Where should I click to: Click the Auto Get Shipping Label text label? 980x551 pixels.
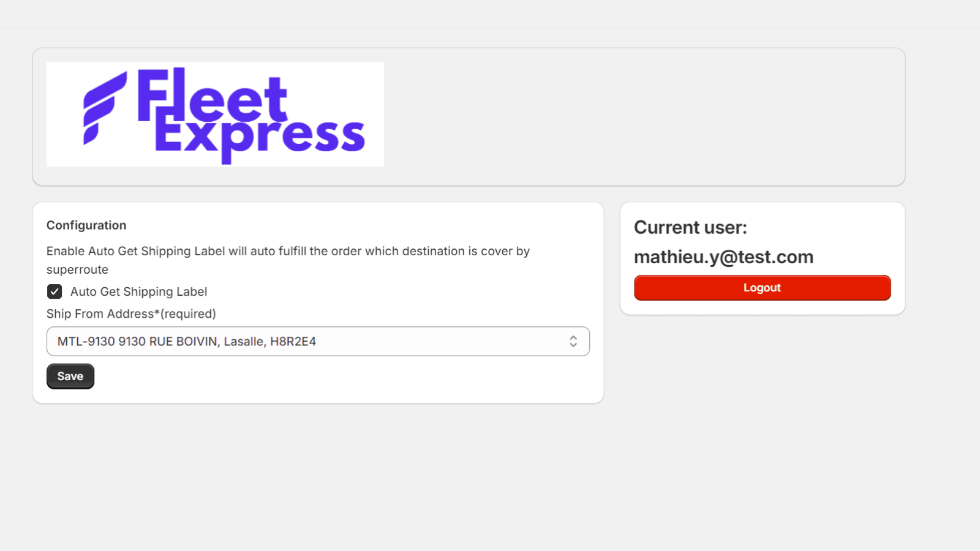pyautogui.click(x=138, y=292)
